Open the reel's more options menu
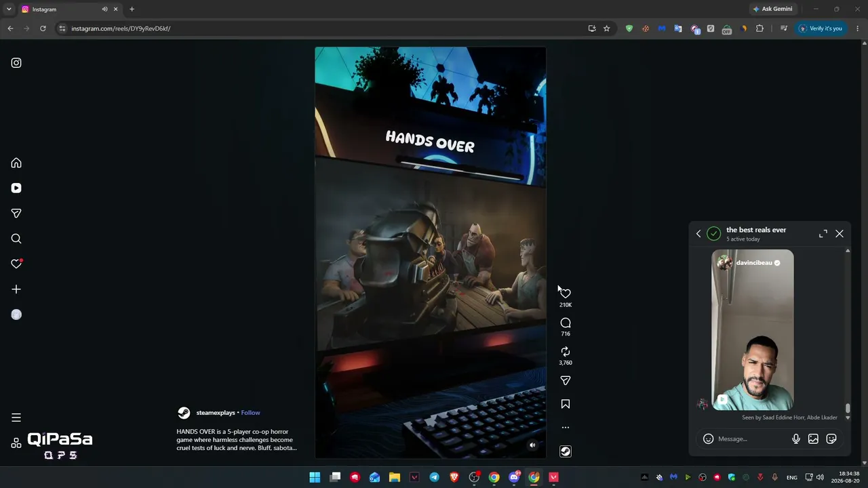The height and width of the screenshot is (488, 868). [566, 428]
